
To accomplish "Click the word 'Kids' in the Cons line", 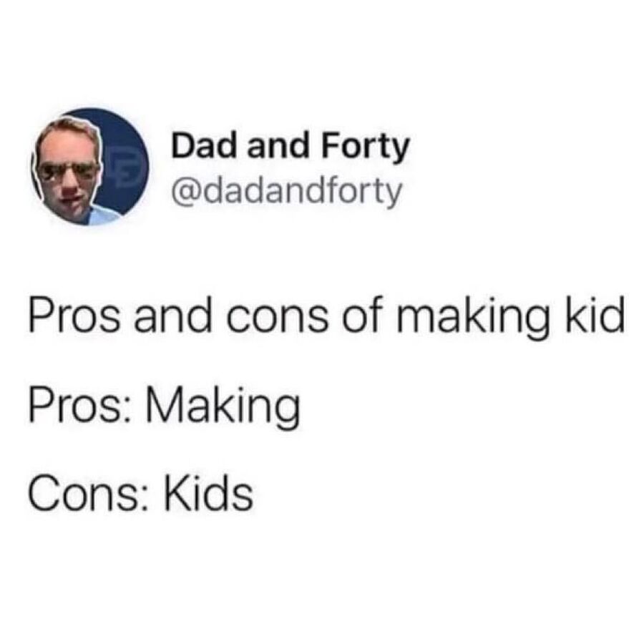I will pyautogui.click(x=209, y=493).
